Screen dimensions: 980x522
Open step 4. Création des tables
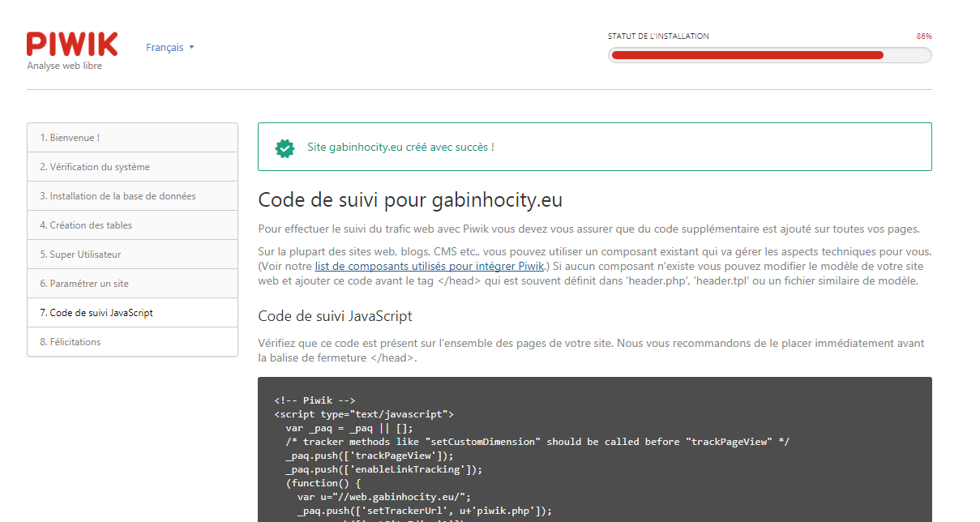(132, 225)
